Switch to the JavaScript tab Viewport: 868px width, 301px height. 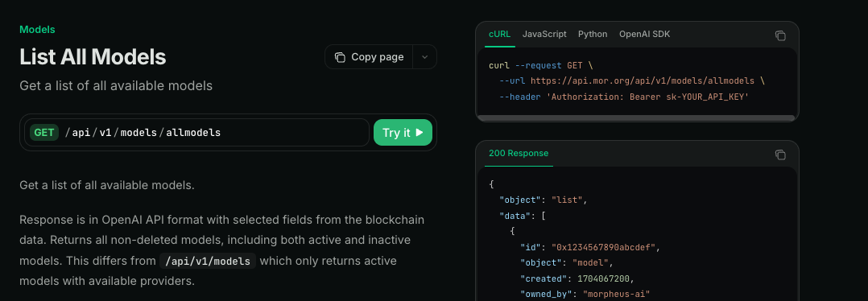544,35
